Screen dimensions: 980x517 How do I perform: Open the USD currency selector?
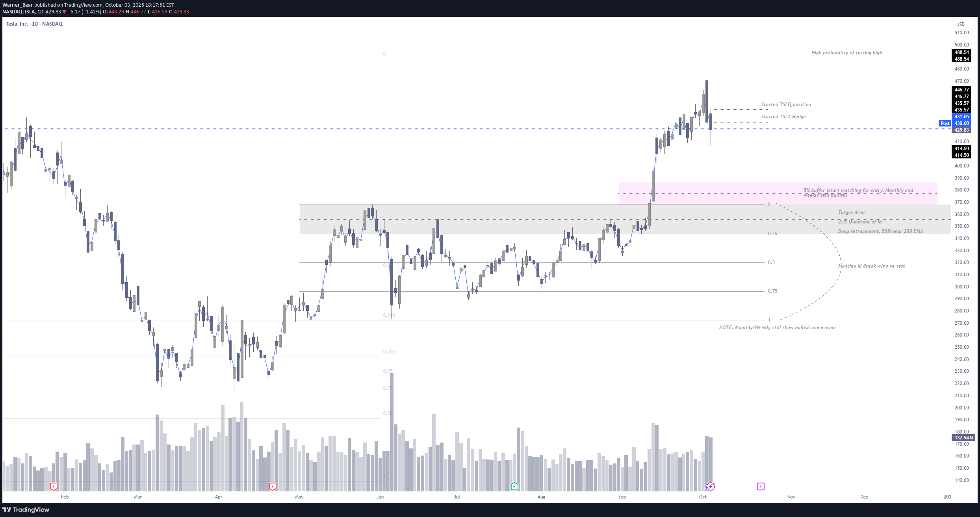pos(961,24)
